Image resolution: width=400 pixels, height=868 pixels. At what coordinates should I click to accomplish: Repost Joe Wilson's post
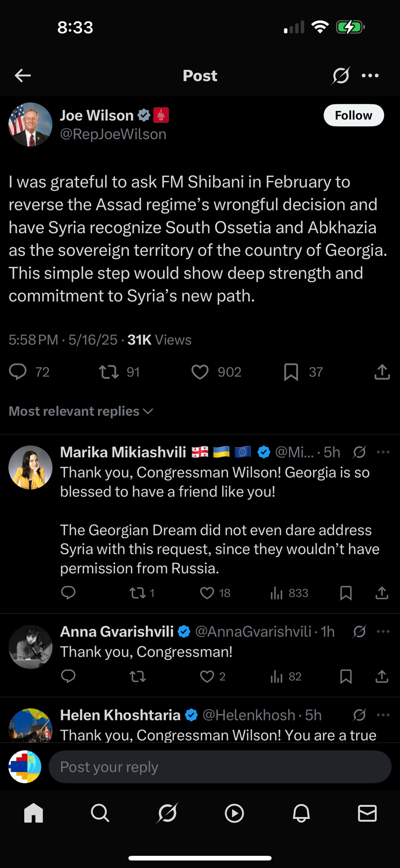(x=108, y=372)
